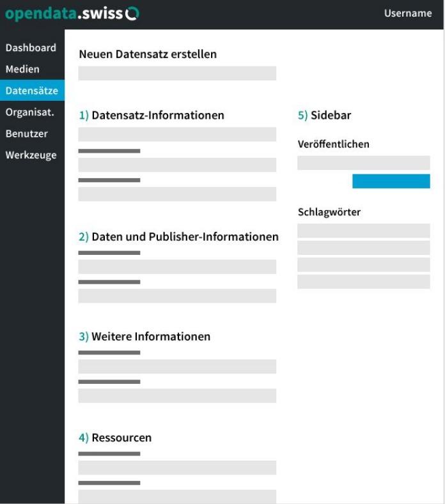Select Datensätze in the sidebar
The width and height of the screenshot is (445, 504).
32,90
